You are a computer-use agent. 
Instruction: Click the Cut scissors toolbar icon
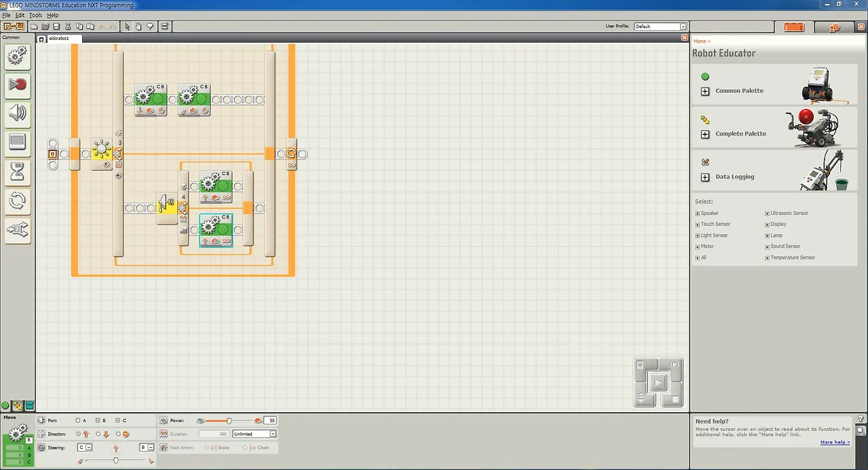[68, 26]
